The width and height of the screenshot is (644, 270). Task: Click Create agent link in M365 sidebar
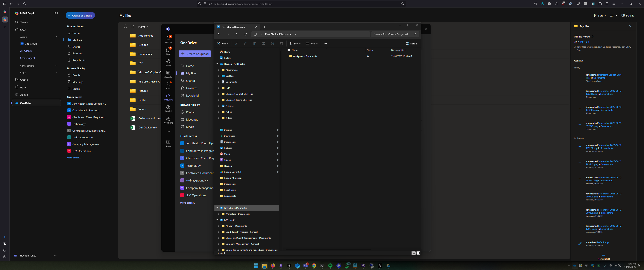point(28,58)
